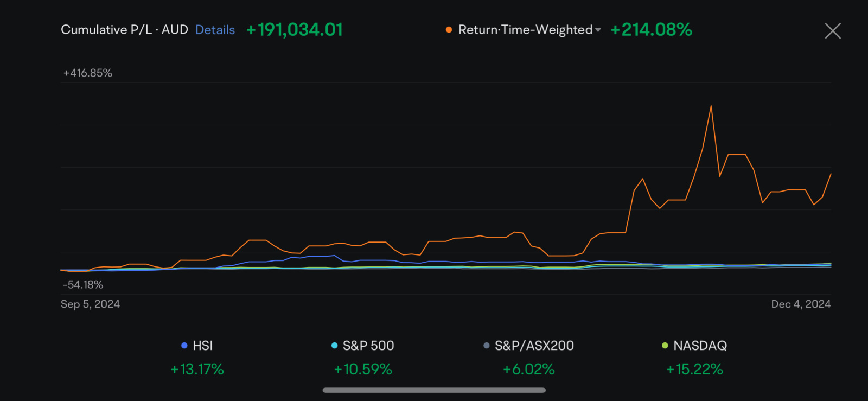
Task: Click the gray S&P/ASX200 legend dot
Action: click(486, 346)
